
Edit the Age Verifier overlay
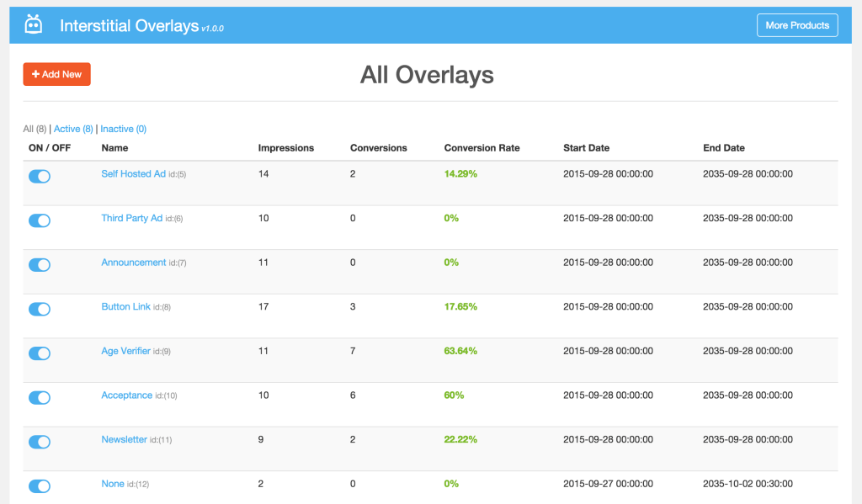[x=125, y=351]
